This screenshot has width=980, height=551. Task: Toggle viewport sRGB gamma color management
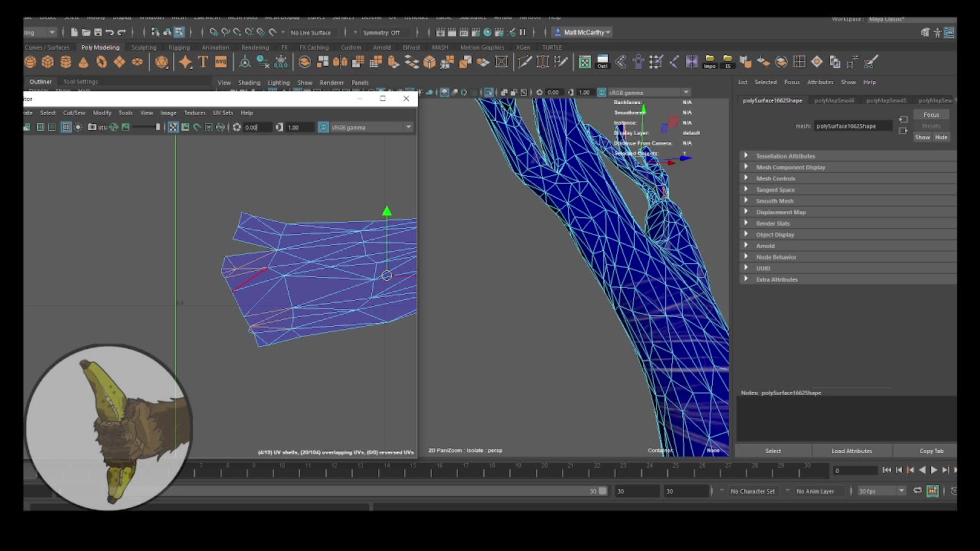(602, 93)
